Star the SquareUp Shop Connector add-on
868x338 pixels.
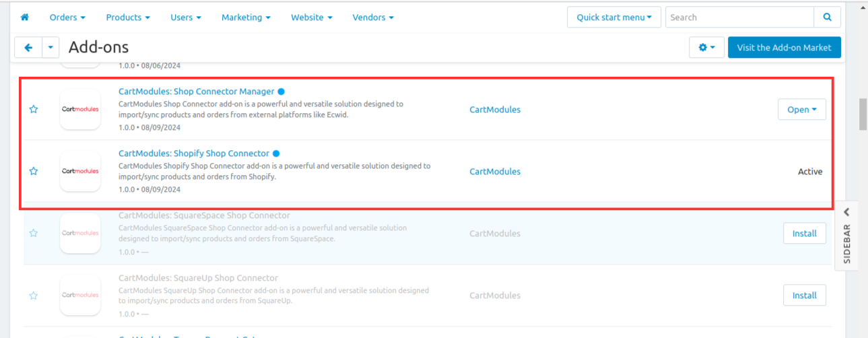[x=34, y=295]
